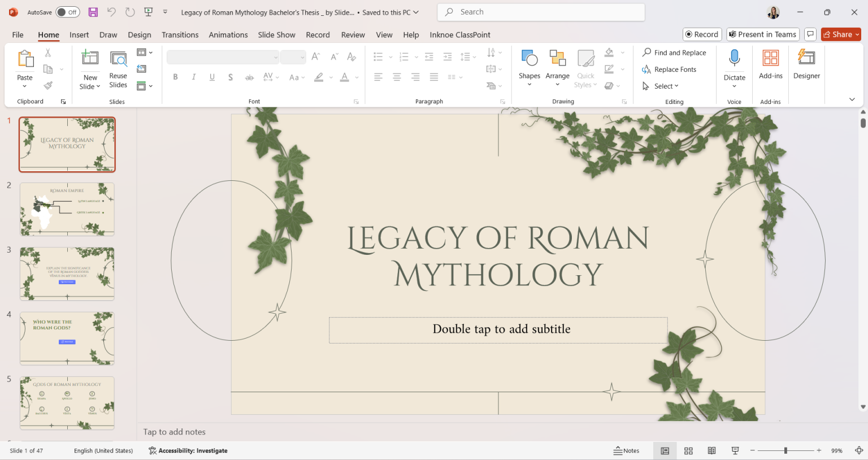The image size is (868, 460).
Task: Start Slide Show from status bar
Action: click(x=735, y=450)
